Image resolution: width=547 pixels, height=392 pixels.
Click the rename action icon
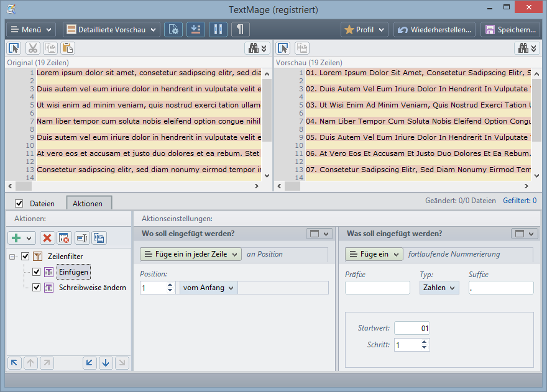click(81, 237)
